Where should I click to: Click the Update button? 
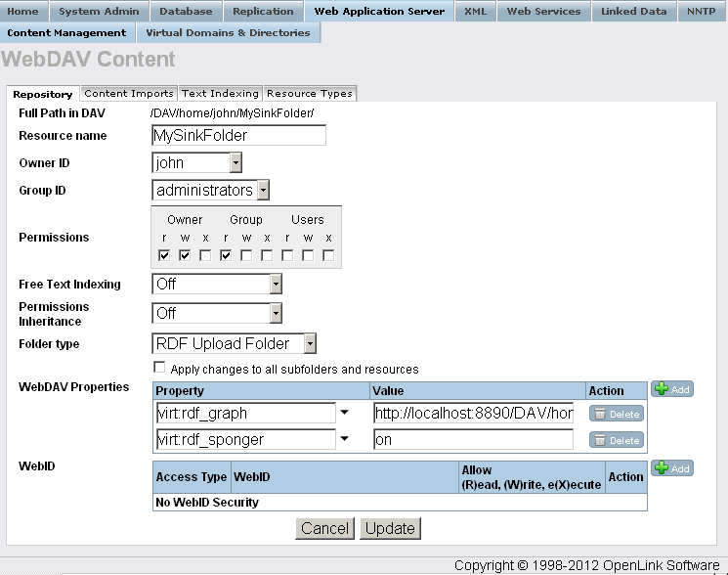(x=390, y=528)
